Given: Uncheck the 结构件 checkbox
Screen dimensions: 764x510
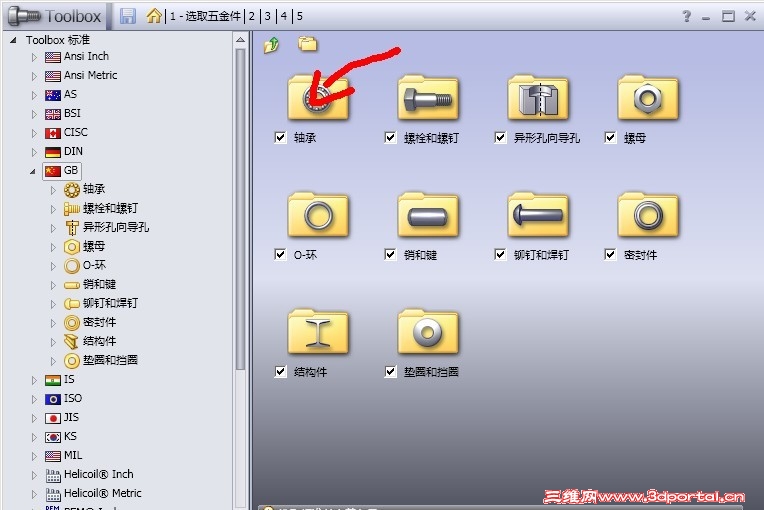Looking at the screenshot, I should click(280, 372).
